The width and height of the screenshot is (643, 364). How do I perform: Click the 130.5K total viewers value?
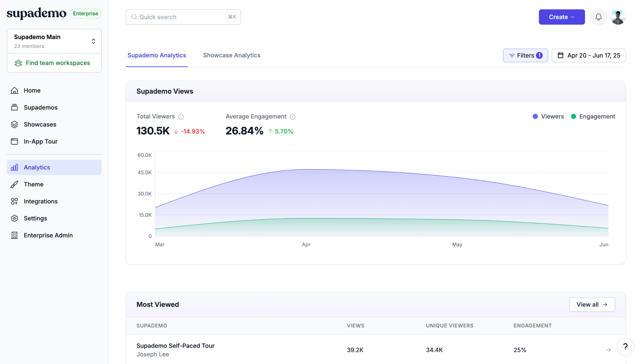click(153, 131)
